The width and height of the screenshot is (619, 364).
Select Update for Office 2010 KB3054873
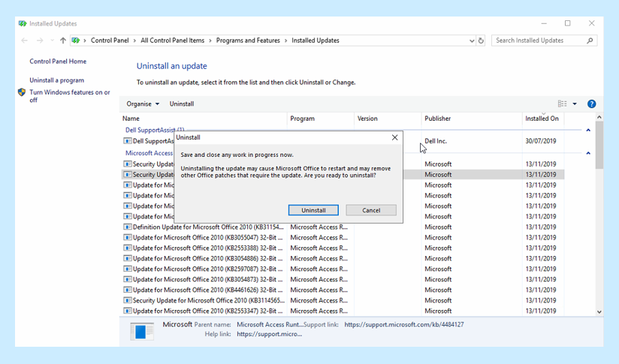[x=343, y=279]
